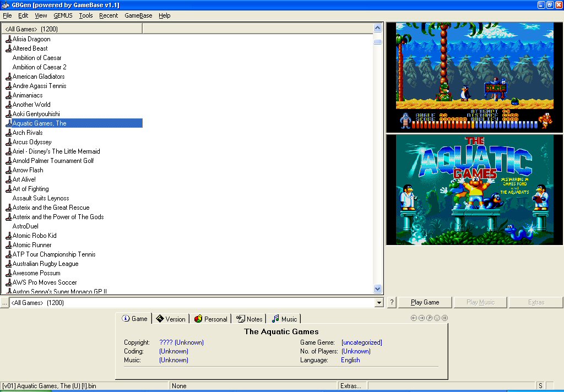
Task: Select AstroDuel in the game list
Action: click(25, 226)
